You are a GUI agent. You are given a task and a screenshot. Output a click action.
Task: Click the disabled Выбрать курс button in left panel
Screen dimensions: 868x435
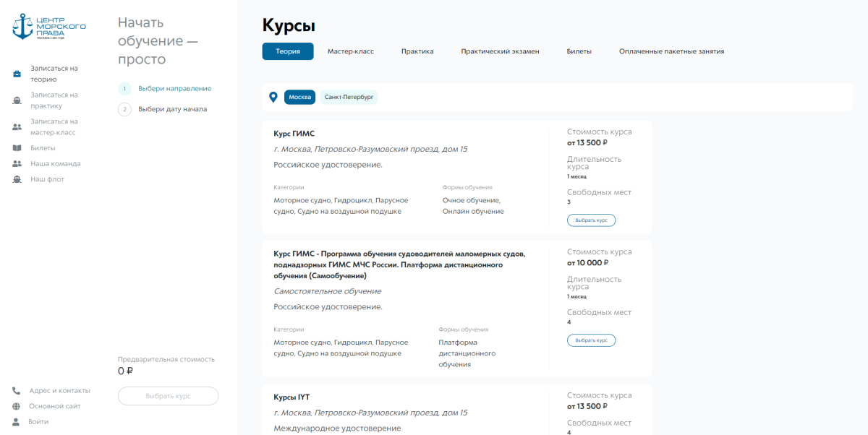point(168,396)
